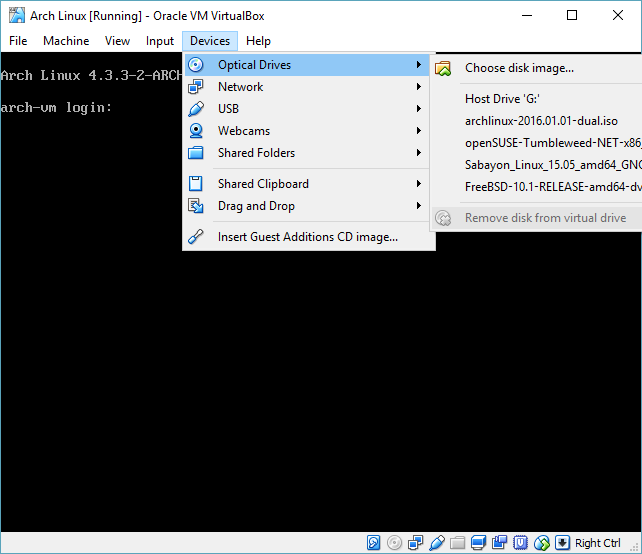Click the VirtualBox window title bar icon
Image resolution: width=642 pixels, height=554 pixels.
point(17,16)
